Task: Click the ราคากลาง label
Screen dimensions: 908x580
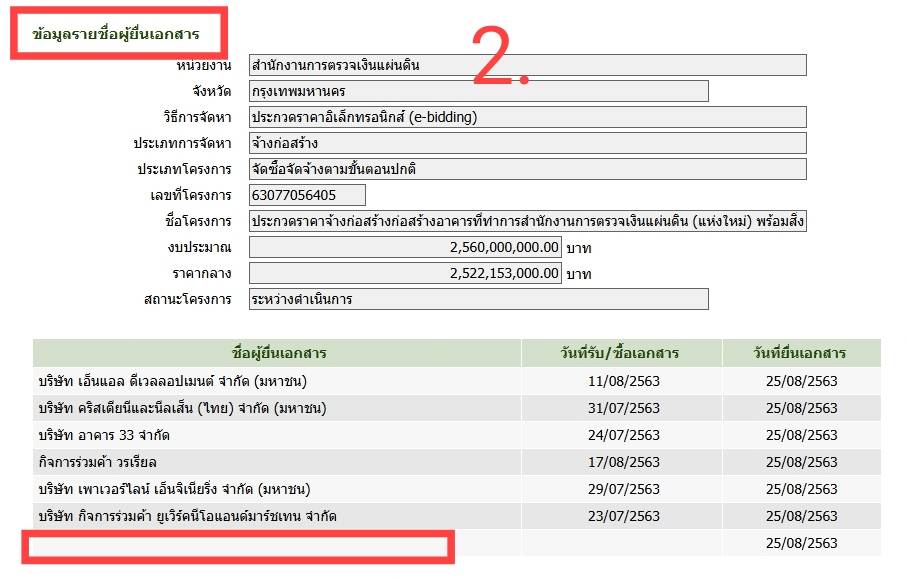Action: pyautogui.click(x=202, y=273)
